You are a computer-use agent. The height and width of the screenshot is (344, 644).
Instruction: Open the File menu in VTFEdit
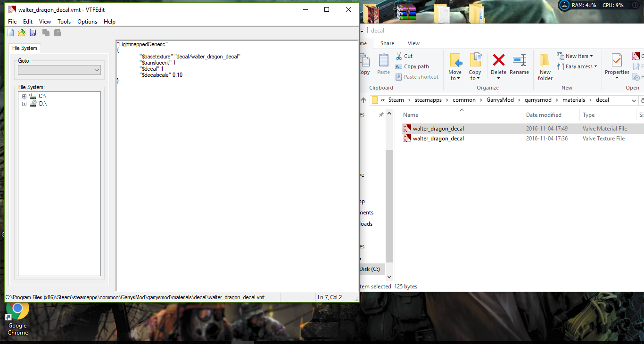coord(12,22)
